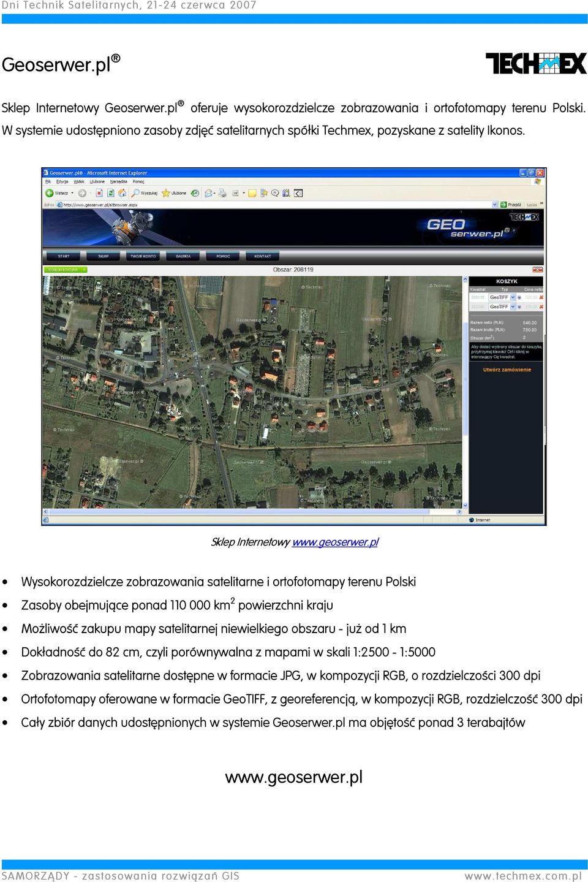Click the Internet zone globe in status bar
The height and width of the screenshot is (882, 588).
[472, 520]
